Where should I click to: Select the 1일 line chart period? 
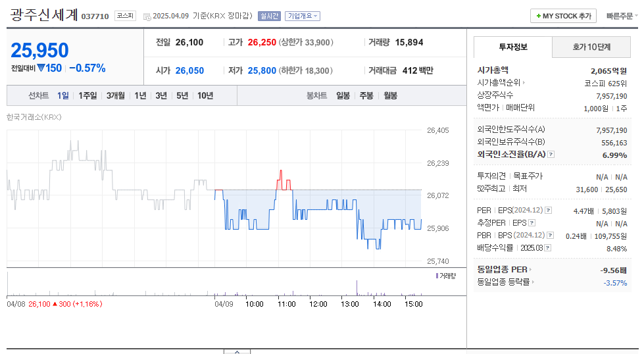(63, 95)
